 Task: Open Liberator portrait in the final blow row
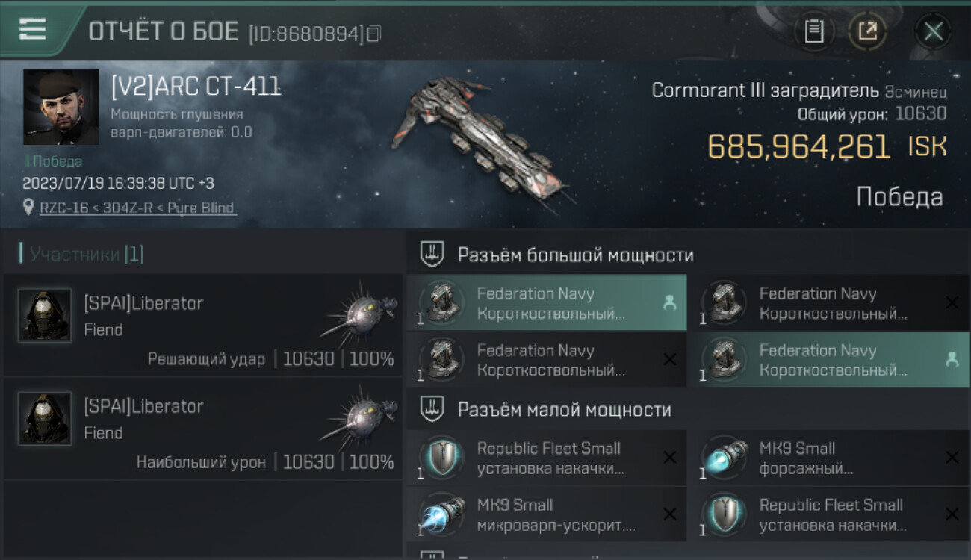point(45,315)
